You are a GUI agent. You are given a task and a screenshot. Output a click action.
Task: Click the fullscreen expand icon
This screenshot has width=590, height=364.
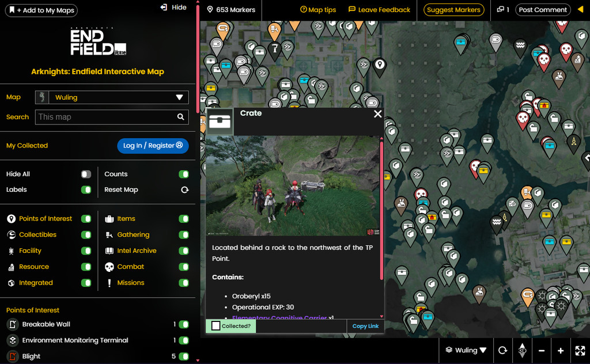580,350
